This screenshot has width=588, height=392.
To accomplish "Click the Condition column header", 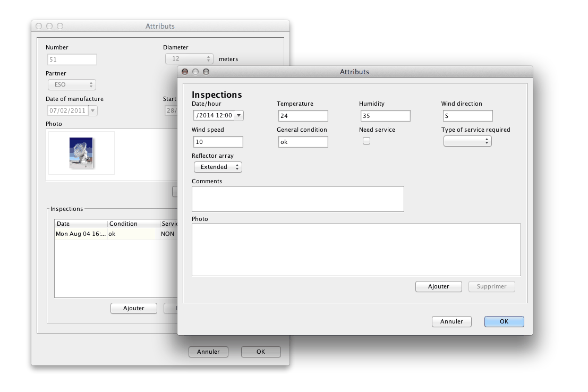I will [133, 224].
